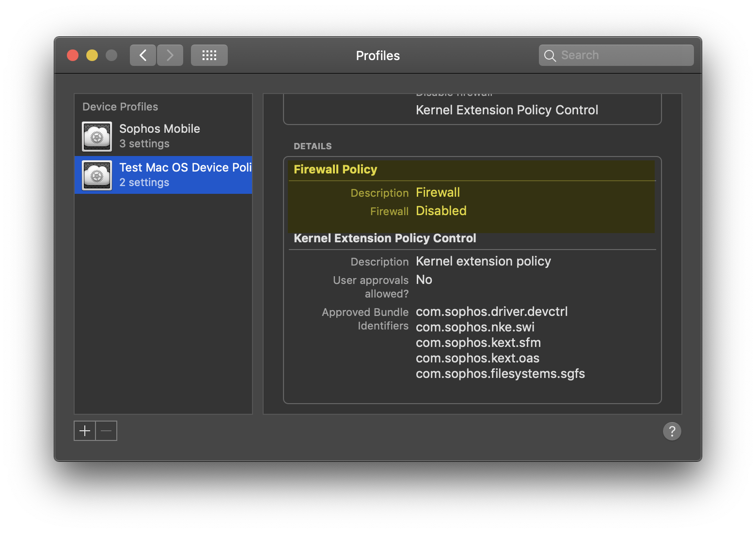This screenshot has height=533, width=756.
Task: Click the 2 settings subtitle
Action: [144, 183]
